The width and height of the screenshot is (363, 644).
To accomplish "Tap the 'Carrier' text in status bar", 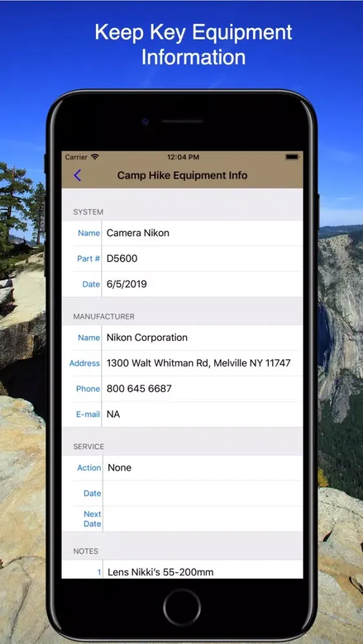I will click(x=76, y=157).
